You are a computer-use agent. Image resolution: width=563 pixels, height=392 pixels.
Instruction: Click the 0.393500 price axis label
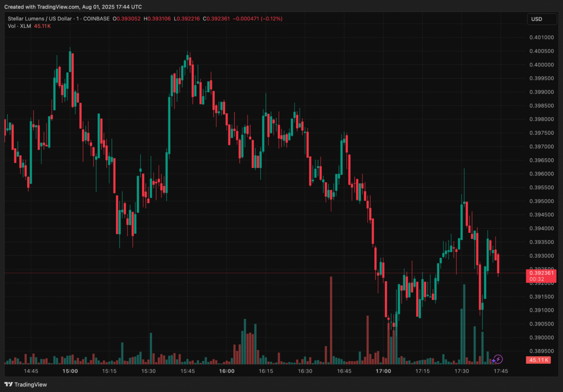click(x=542, y=242)
